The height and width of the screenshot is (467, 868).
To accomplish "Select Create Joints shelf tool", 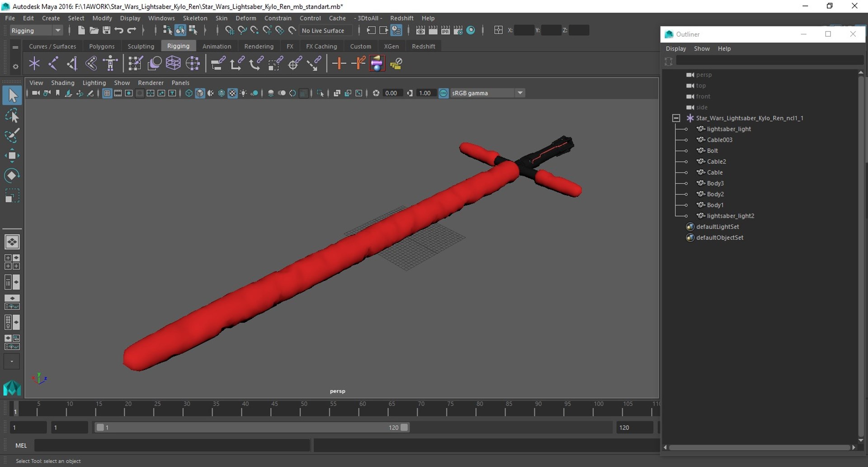I will [x=53, y=64].
